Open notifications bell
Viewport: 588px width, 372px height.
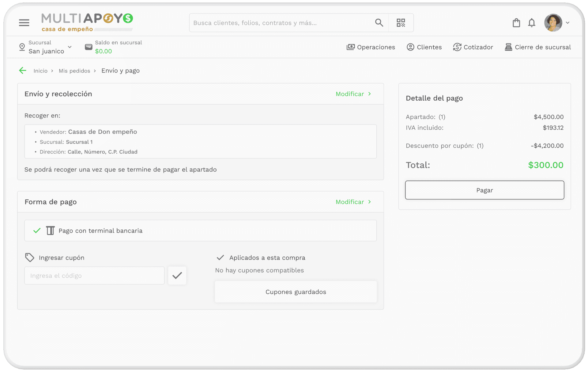531,23
